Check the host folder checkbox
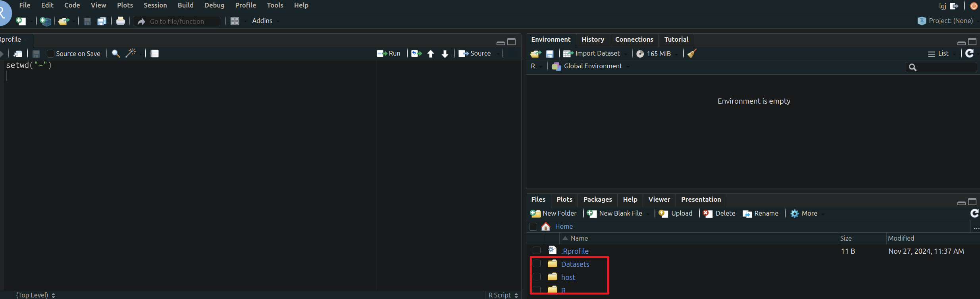Screen dimensions: 980x299 coord(537,277)
